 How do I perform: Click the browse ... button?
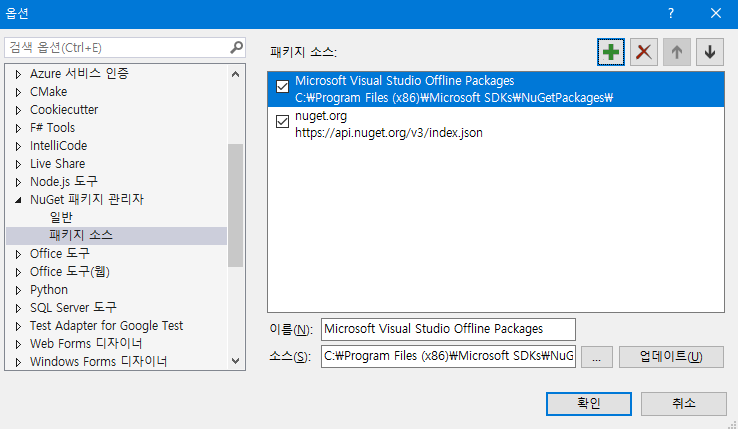[596, 356]
